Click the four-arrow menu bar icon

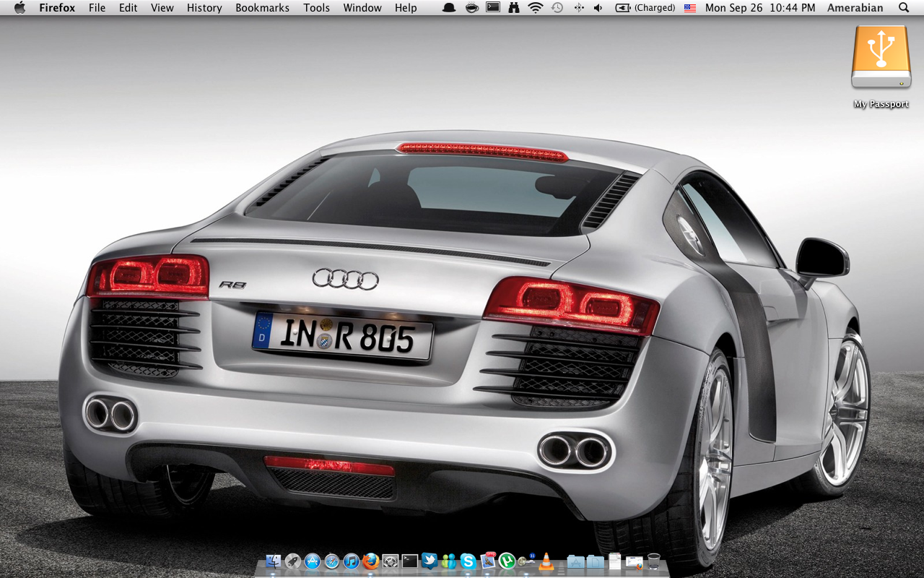pyautogui.click(x=578, y=8)
